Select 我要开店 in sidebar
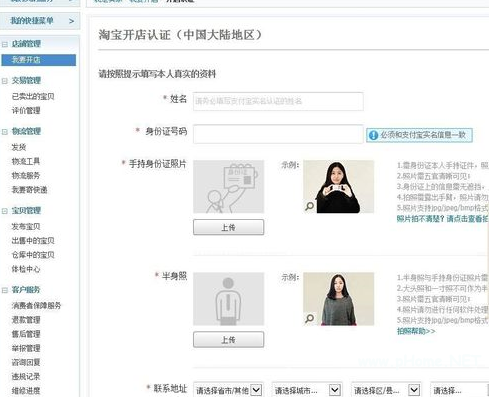Image resolution: width=499 pixels, height=397 pixels. pos(39,60)
